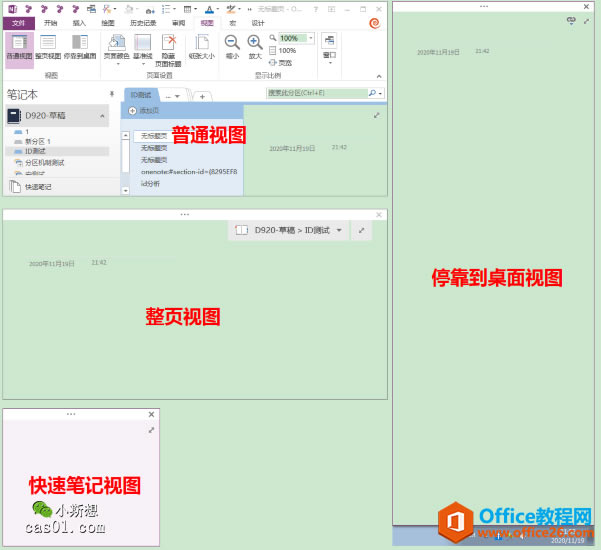Click the orange swirl feedback icon

(x=374, y=23)
